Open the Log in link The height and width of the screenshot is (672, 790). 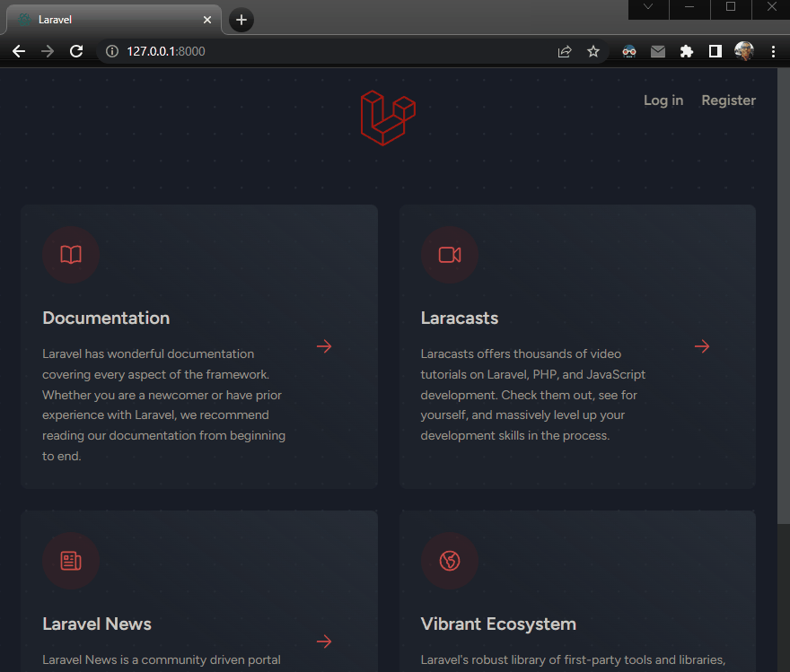(x=663, y=100)
